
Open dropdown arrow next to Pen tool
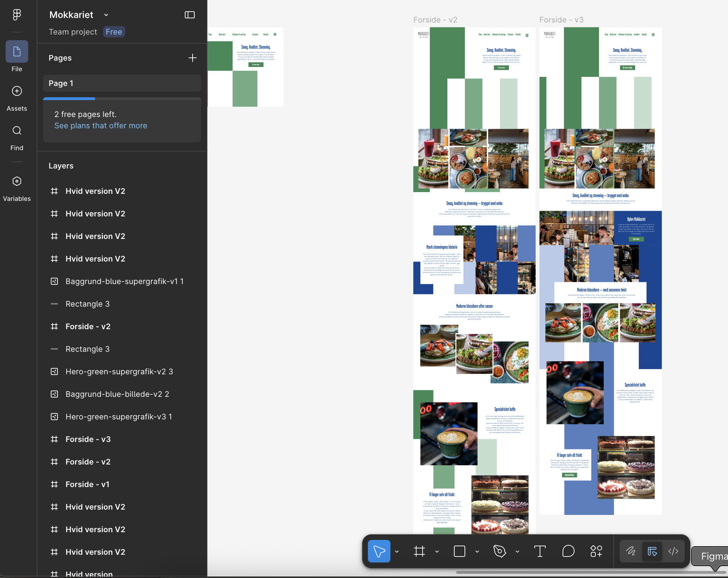tap(517, 552)
